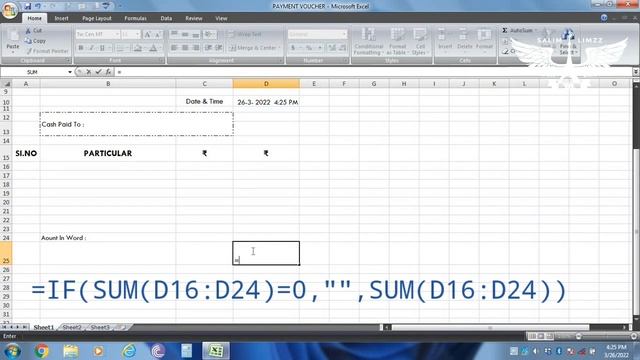
Task: Open Font group dialog launcher
Action: coord(161,60)
